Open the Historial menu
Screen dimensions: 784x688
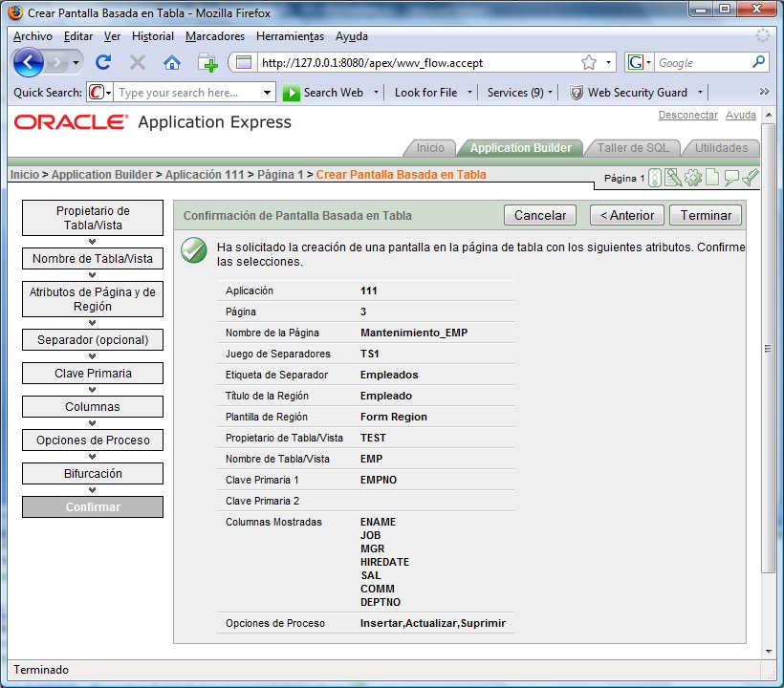click(153, 36)
